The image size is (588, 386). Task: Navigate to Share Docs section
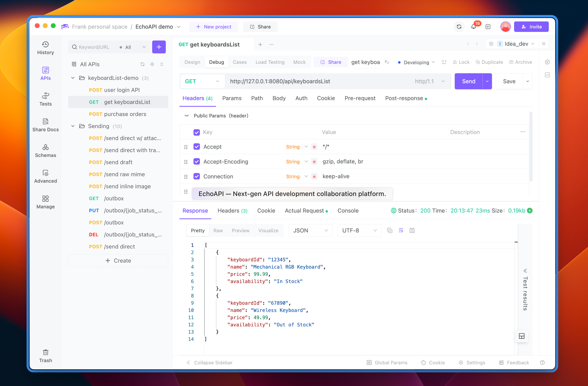tap(45, 130)
